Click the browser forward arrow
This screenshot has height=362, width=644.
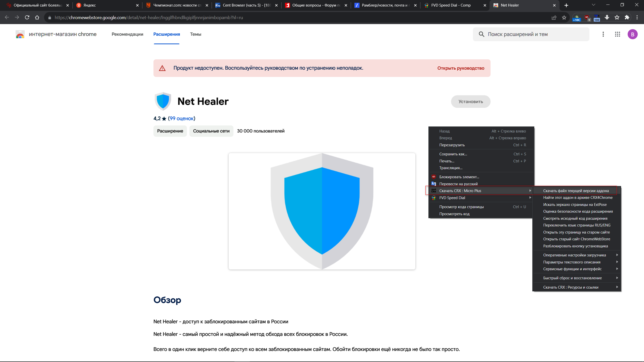pos(17,17)
